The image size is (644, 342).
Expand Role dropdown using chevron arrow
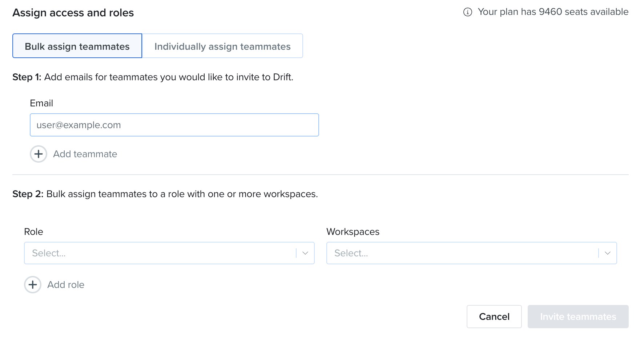pyautogui.click(x=305, y=253)
